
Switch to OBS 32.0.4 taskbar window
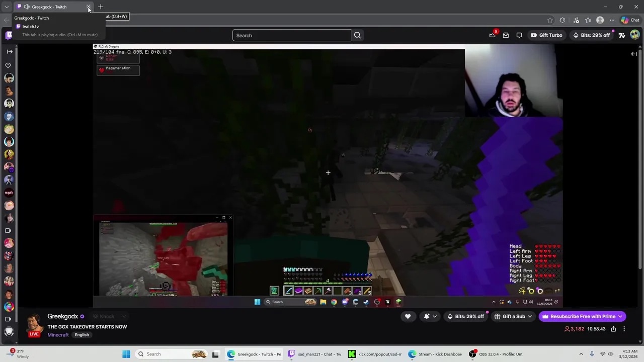click(496, 354)
